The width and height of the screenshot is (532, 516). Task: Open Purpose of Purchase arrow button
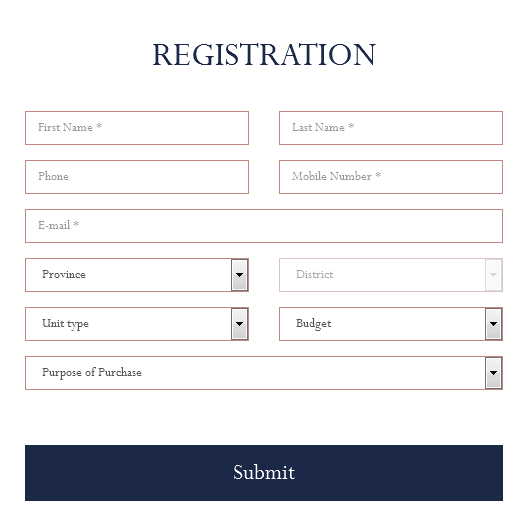tap(493, 372)
